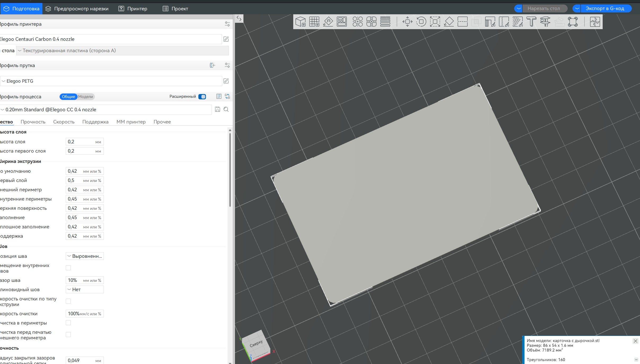This screenshot has width=640, height=364.
Task: Expand the 0.20mm Standard process preset dropdown
Action: [x=106, y=110]
